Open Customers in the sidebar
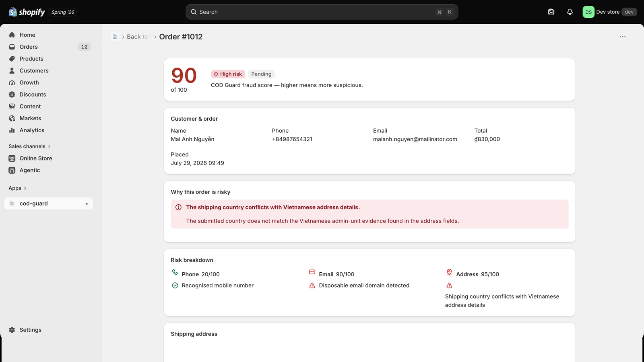Image resolution: width=644 pixels, height=362 pixels. [x=49, y=71]
